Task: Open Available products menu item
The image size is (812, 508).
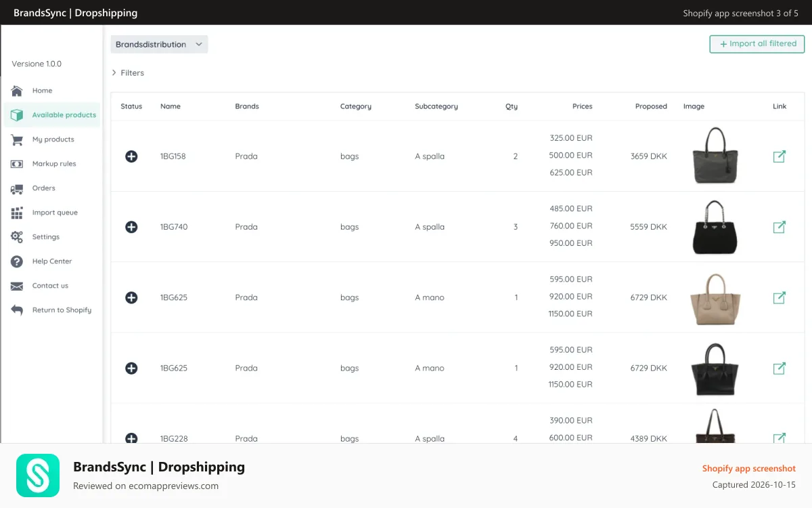Action: tap(64, 115)
